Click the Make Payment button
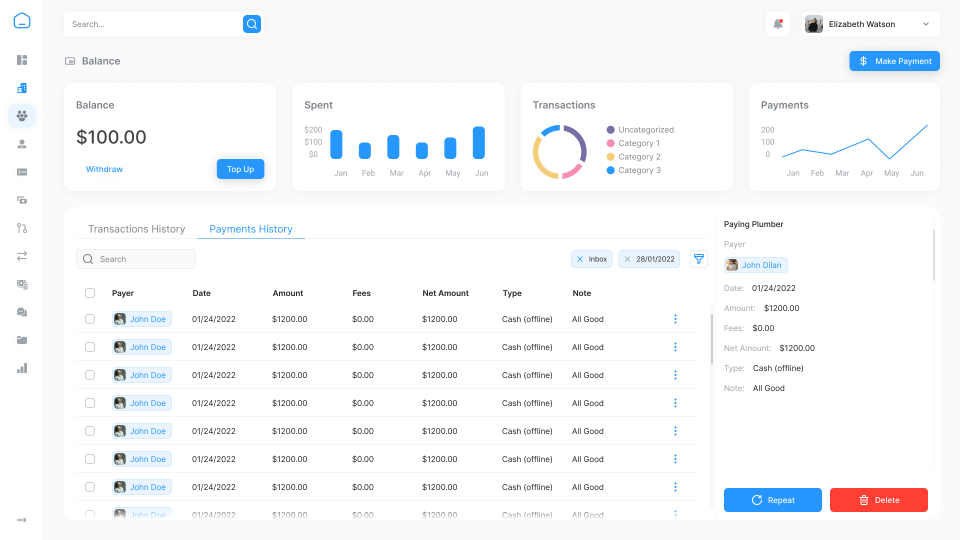The image size is (960, 540). point(894,61)
